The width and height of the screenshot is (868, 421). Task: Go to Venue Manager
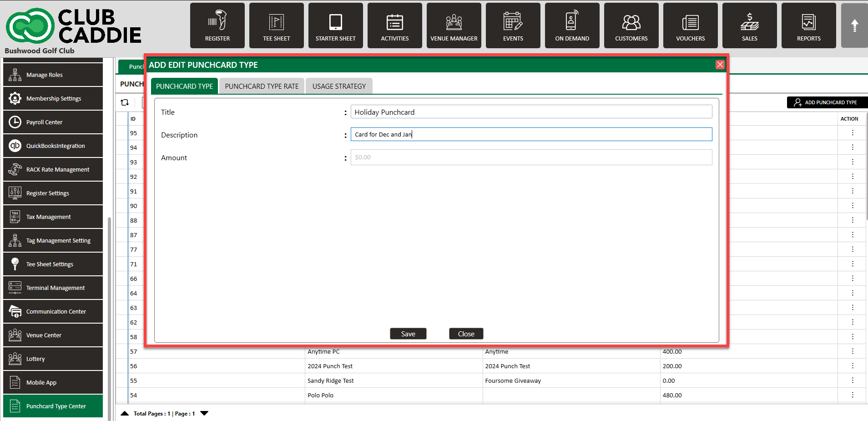pos(454,25)
